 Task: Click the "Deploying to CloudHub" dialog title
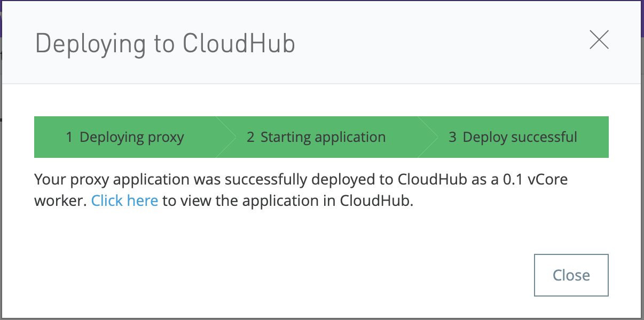coord(165,44)
